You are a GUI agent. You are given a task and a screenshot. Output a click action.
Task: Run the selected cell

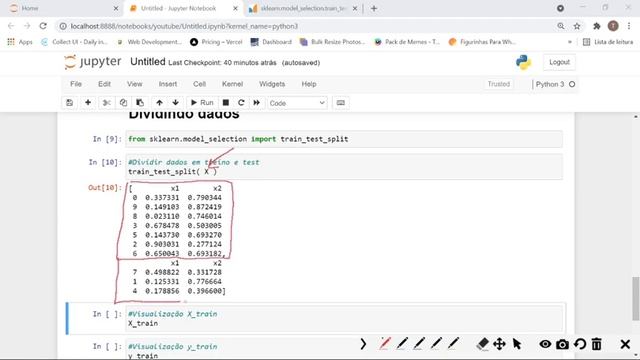(202, 103)
